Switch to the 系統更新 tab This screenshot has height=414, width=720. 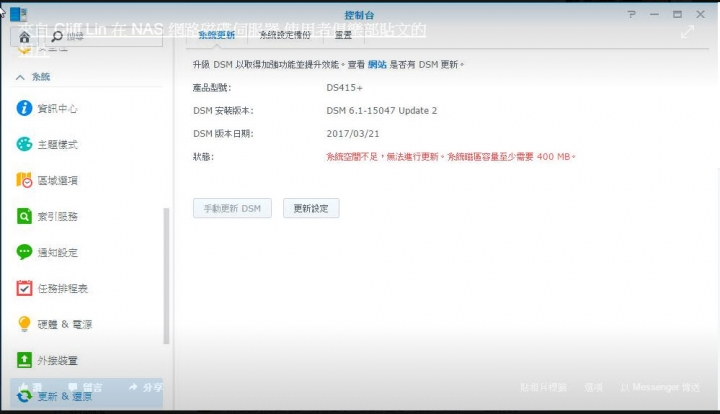pos(217,35)
